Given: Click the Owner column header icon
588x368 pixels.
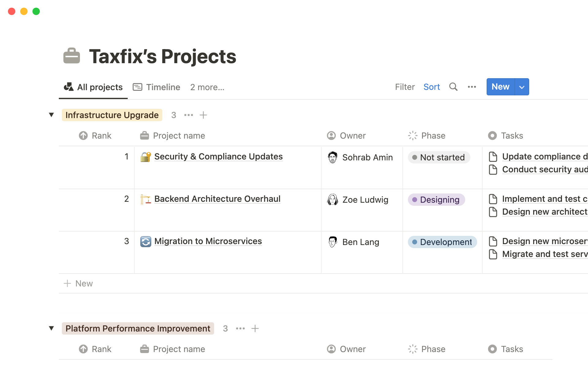Looking at the screenshot, I should 331,136.
